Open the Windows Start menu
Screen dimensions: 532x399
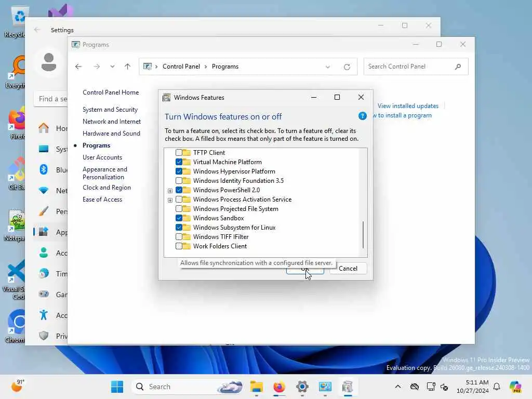(117, 387)
